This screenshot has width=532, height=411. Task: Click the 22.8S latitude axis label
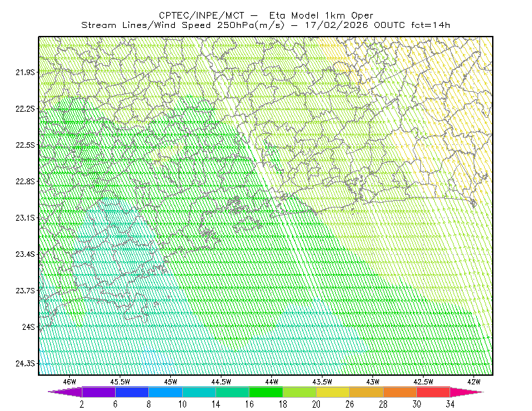tap(25, 182)
